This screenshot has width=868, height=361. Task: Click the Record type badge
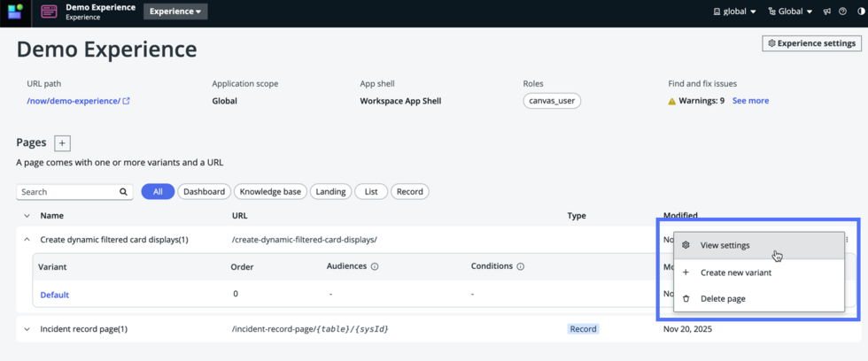[x=584, y=329]
